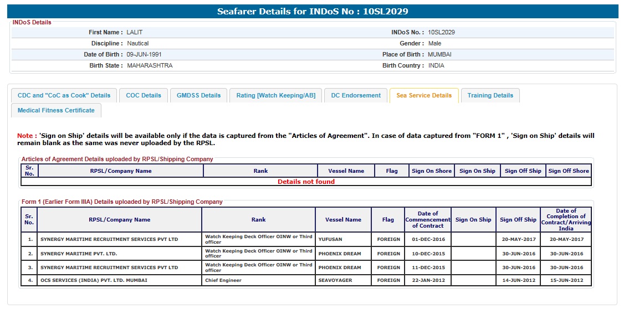The width and height of the screenshot is (644, 319).
Task: Click the Sea Service Details tab
Action: [424, 95]
